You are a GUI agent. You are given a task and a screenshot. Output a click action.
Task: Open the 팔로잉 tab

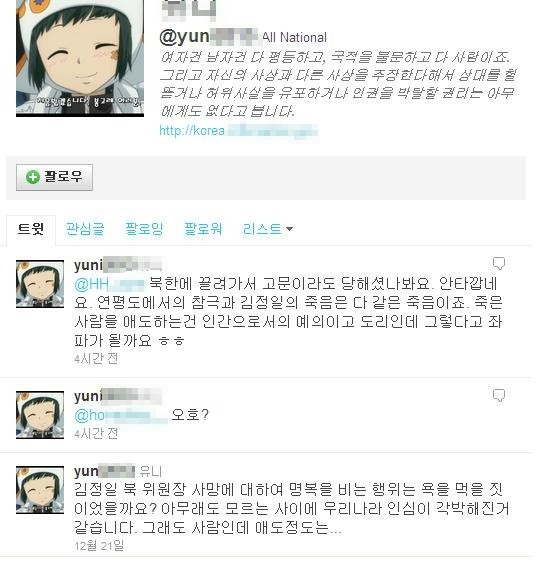[x=144, y=229]
